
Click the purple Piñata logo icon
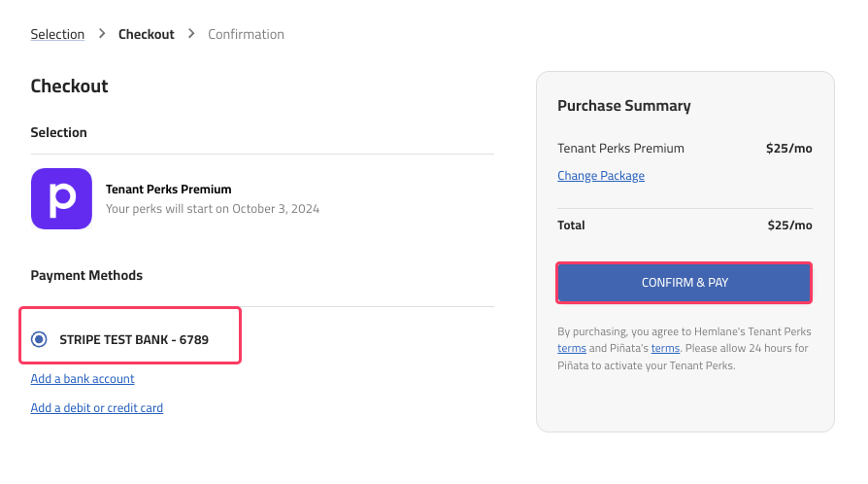coord(61,198)
